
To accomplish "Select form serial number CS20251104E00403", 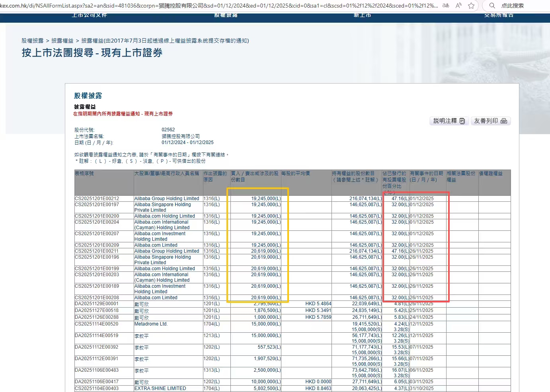I will (x=97, y=388).
